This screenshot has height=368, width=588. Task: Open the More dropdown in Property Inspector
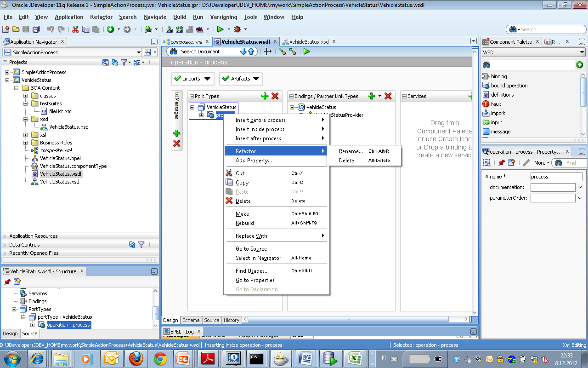(x=542, y=163)
